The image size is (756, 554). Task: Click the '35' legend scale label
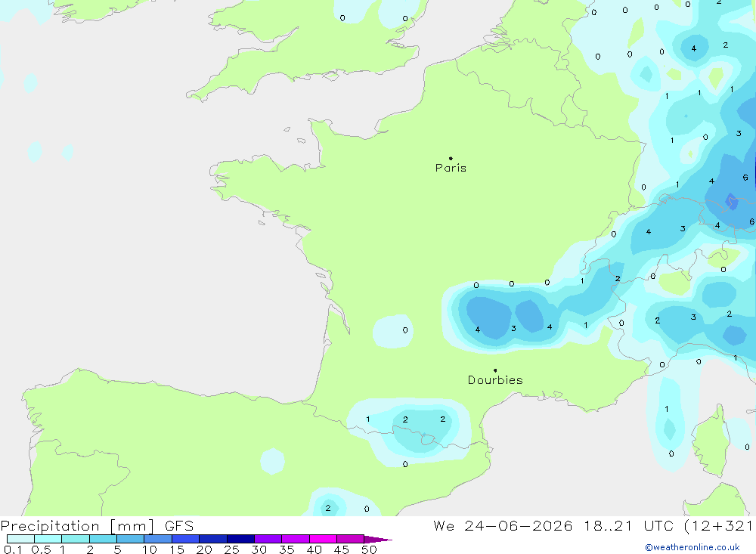[287, 549]
